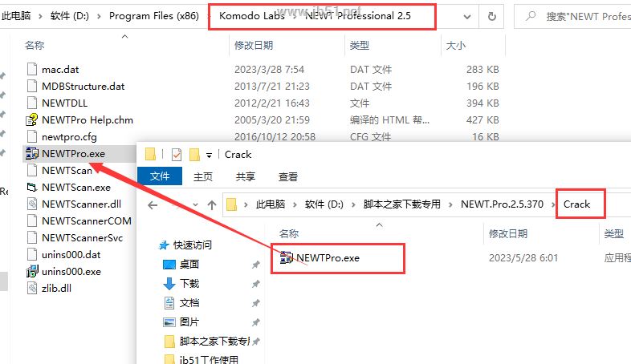
Task: Click the search NEWT Professional field
Action: pyautogui.click(x=572, y=17)
